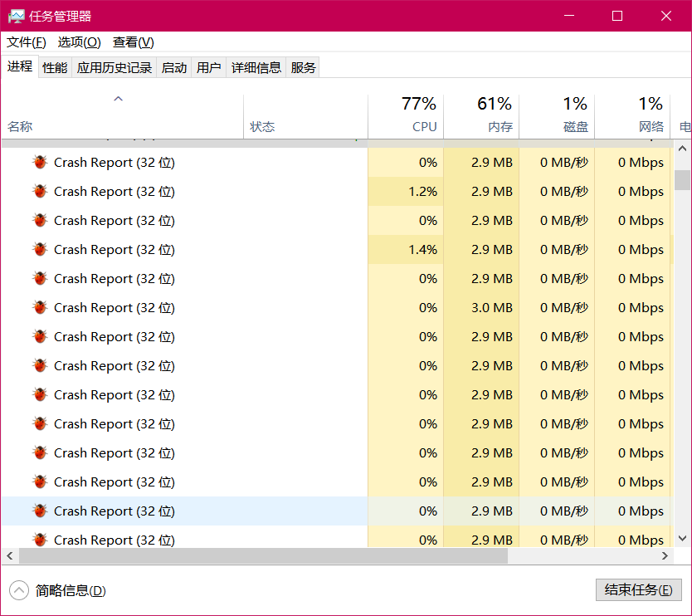The height and width of the screenshot is (616, 692).
Task: Click the bug icon of the 1.4% CPU row
Action: (40, 250)
